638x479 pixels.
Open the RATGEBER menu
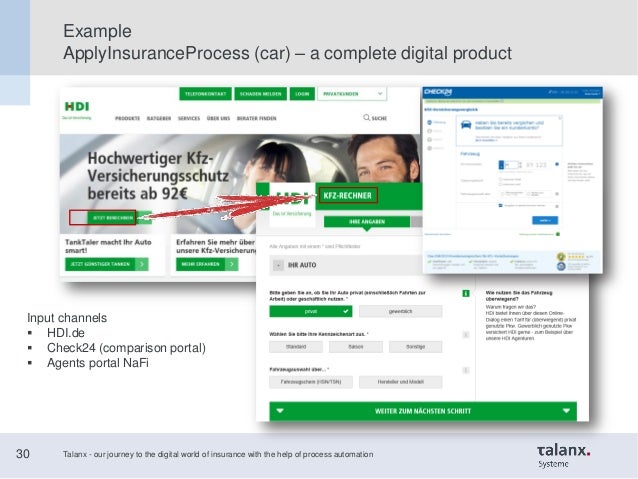[x=159, y=118]
